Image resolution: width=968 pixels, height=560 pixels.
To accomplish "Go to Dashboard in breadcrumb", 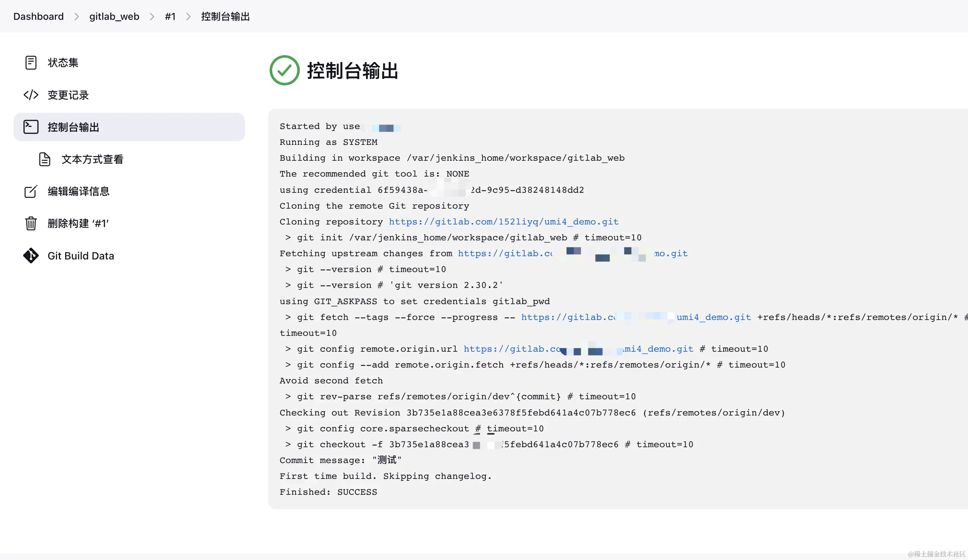I will pos(39,17).
